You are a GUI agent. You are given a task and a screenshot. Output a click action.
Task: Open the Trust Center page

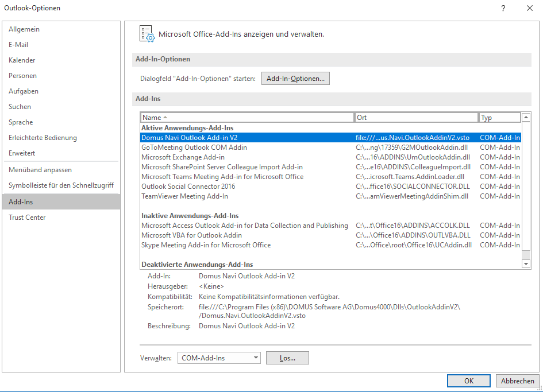[61, 218]
